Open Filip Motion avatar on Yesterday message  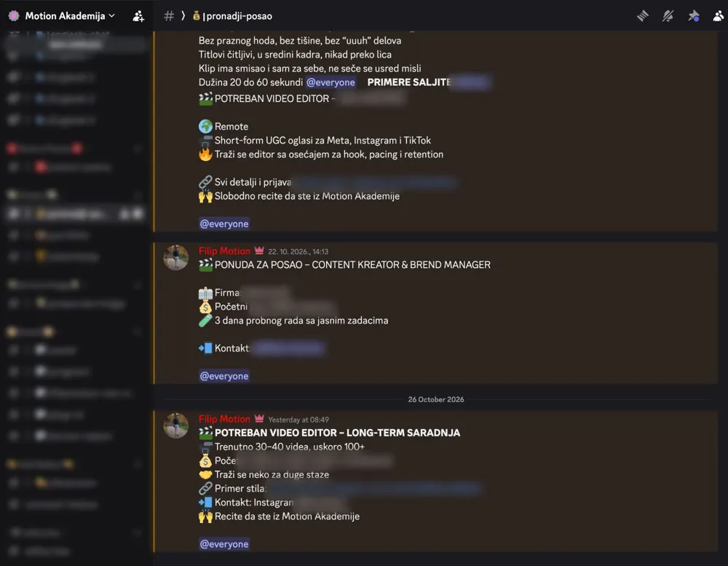[176, 425]
